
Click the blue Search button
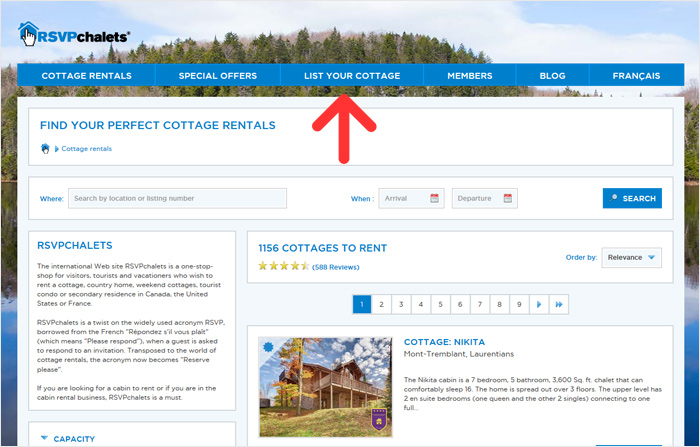tap(632, 198)
